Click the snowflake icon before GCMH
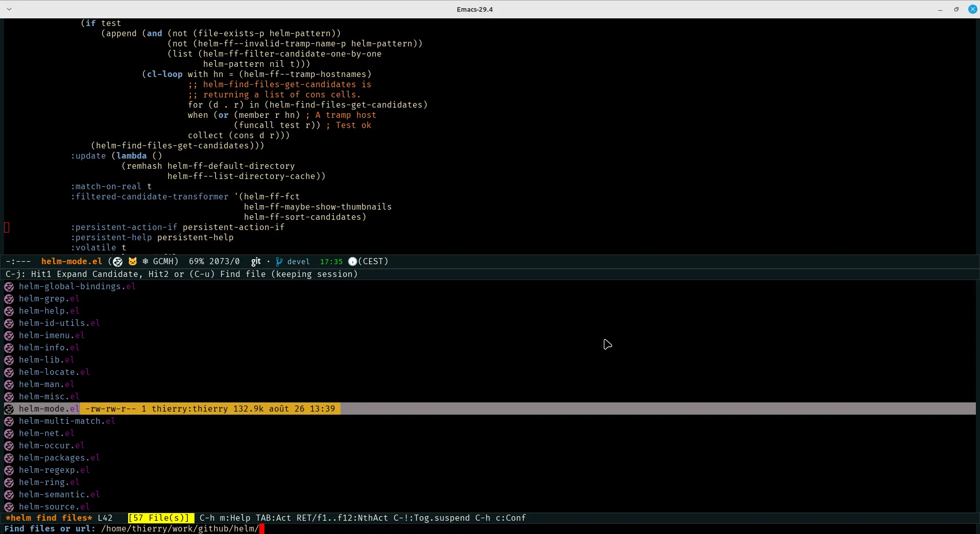980x534 pixels. [x=145, y=262]
